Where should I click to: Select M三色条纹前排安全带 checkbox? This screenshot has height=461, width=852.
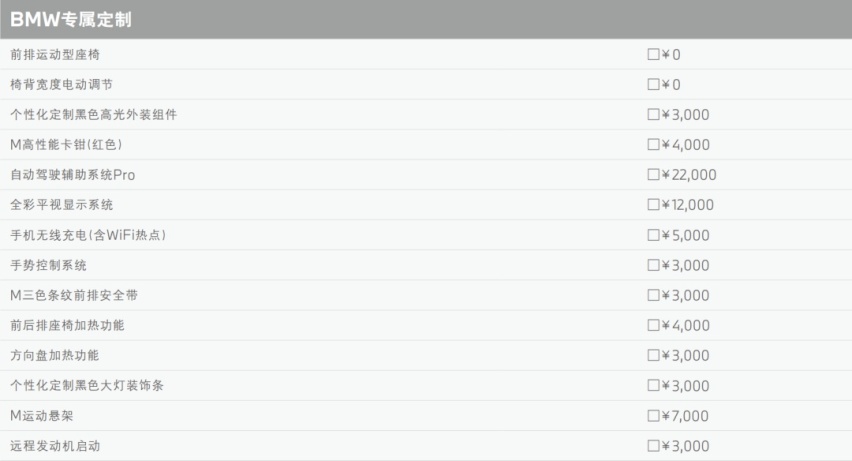(x=653, y=295)
